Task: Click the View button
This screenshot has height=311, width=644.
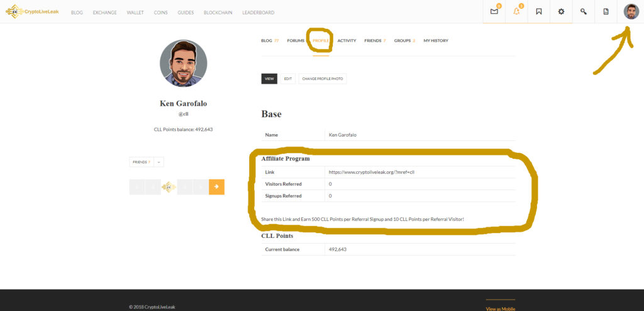Action: click(269, 79)
